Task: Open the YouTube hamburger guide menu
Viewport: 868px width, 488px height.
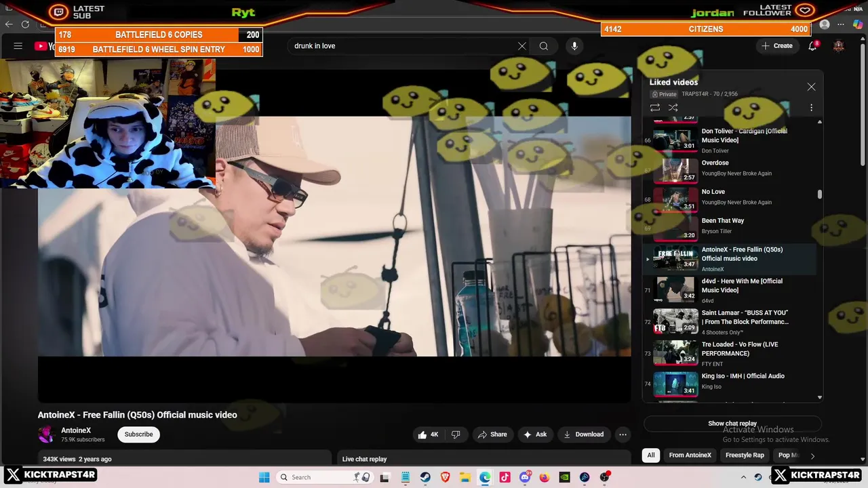Action: coord(18,46)
